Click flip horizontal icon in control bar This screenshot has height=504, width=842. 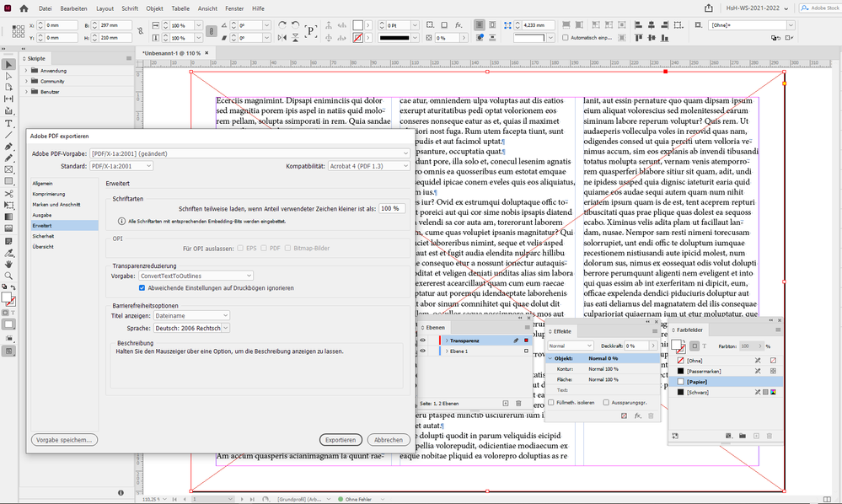[x=282, y=38]
